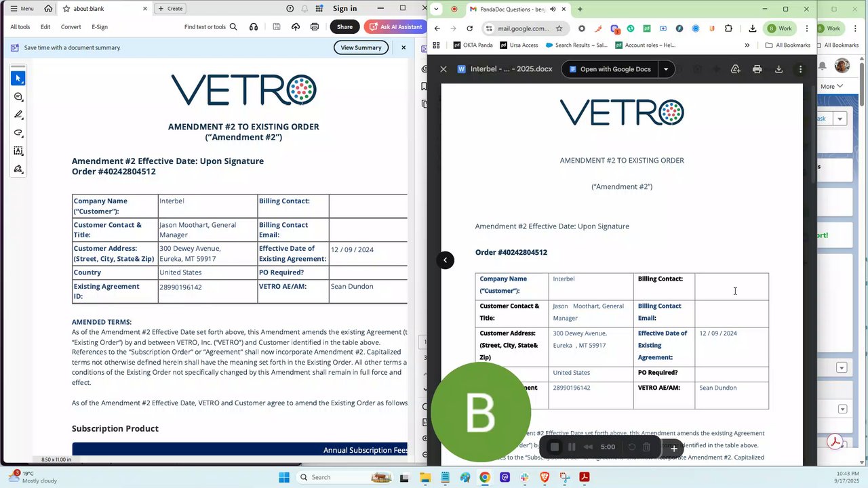Screen dimensions: 868x488
Task: Click the Acrobat print icon
Action: click(315, 27)
